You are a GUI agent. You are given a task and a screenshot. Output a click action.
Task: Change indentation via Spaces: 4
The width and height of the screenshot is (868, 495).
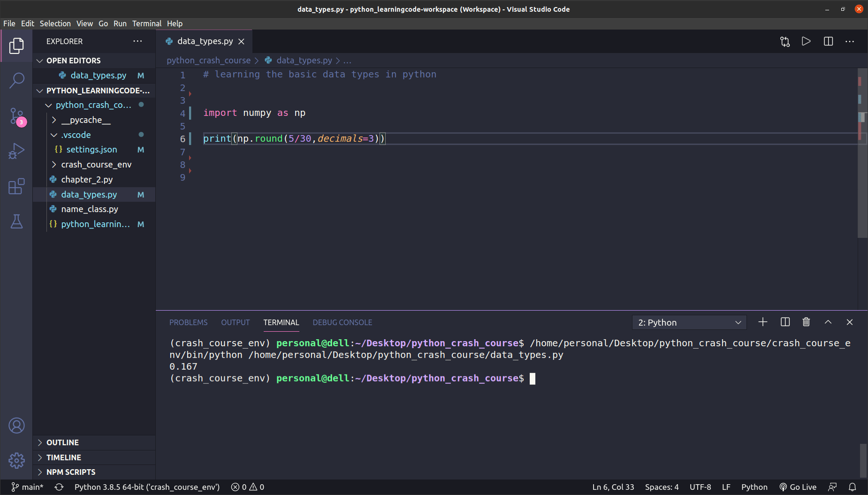point(662,487)
